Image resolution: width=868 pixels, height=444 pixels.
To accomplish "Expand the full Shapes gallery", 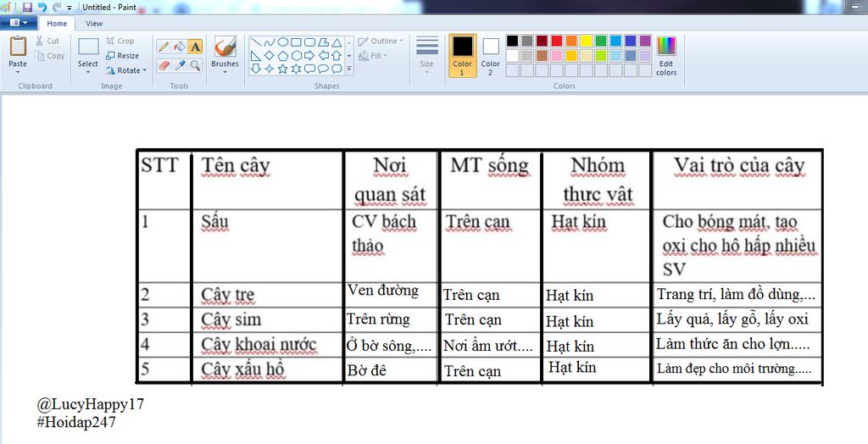I will point(349,69).
